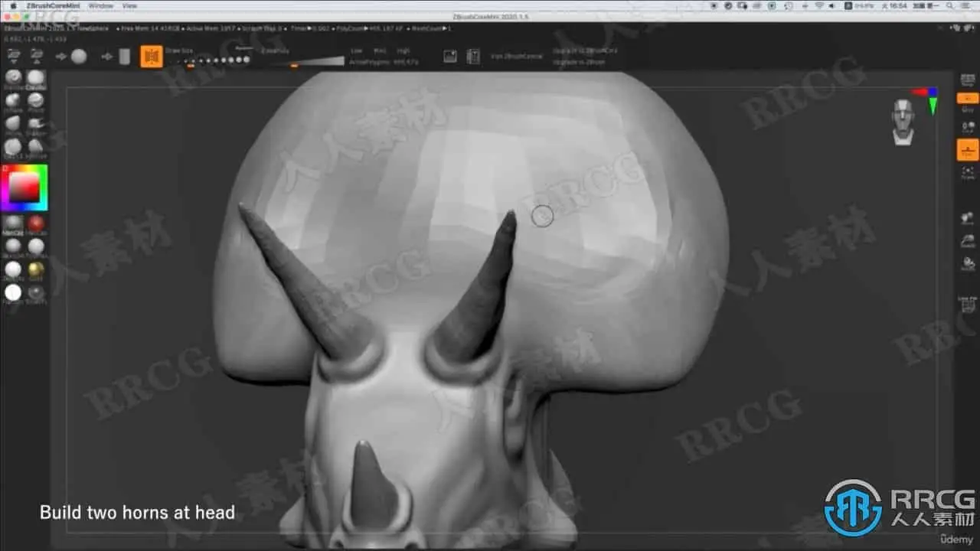Choose the Inflate brush
Image resolution: width=980 pixels, height=551 pixels.
[x=13, y=102]
